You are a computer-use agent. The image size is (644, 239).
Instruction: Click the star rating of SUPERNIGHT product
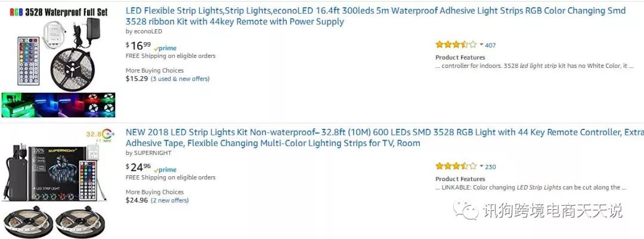(x=456, y=166)
